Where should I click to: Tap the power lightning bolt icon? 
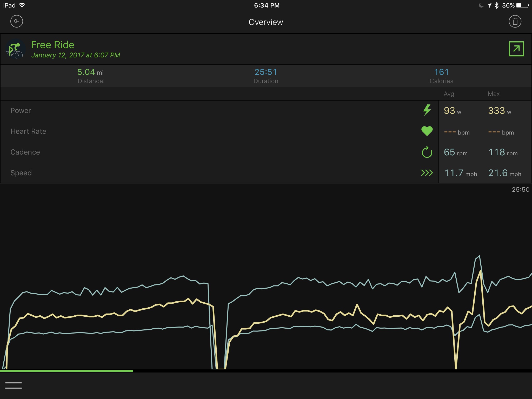pyautogui.click(x=427, y=110)
